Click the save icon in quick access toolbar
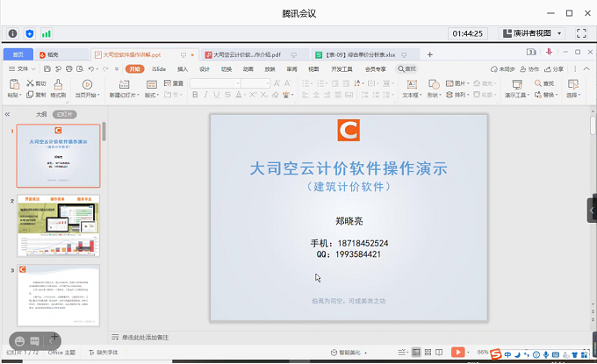Viewport: 597px width, 364px height. click(47, 68)
